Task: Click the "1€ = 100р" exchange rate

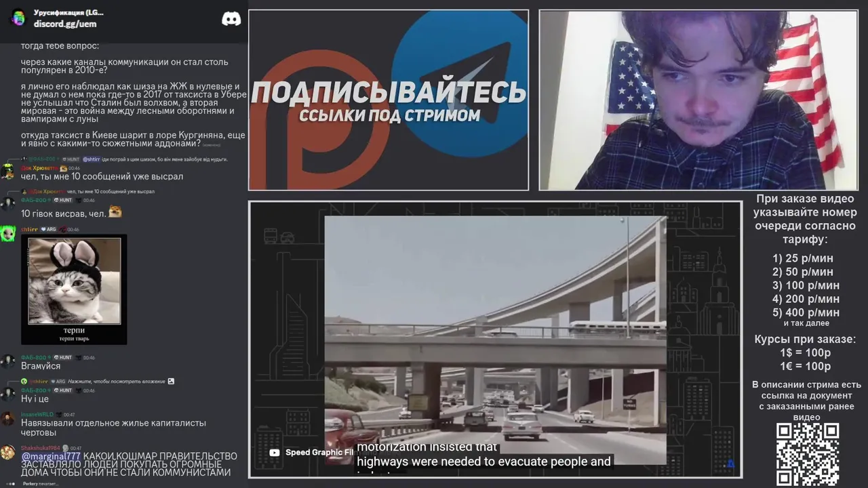Action: pos(805,367)
